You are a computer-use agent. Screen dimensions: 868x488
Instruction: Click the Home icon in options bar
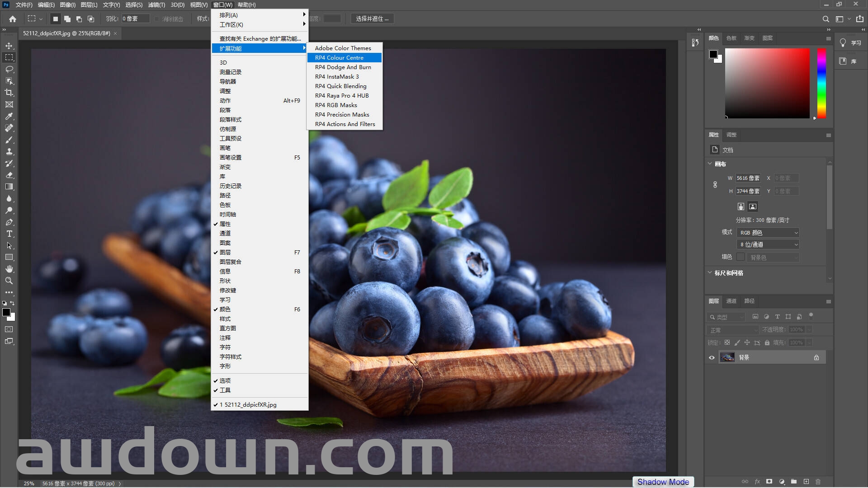[13, 19]
